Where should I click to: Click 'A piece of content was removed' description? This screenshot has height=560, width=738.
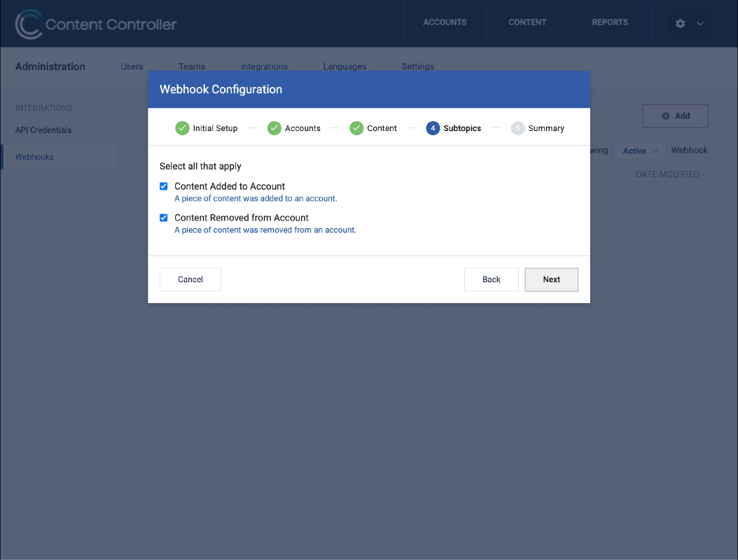tap(265, 230)
